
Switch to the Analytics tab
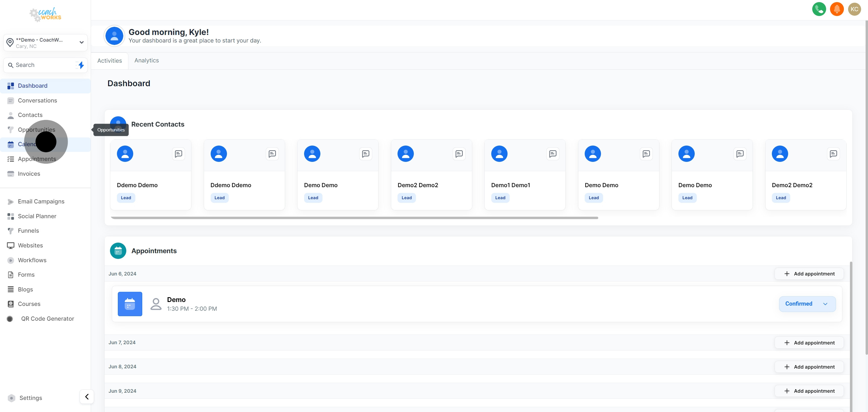(146, 60)
